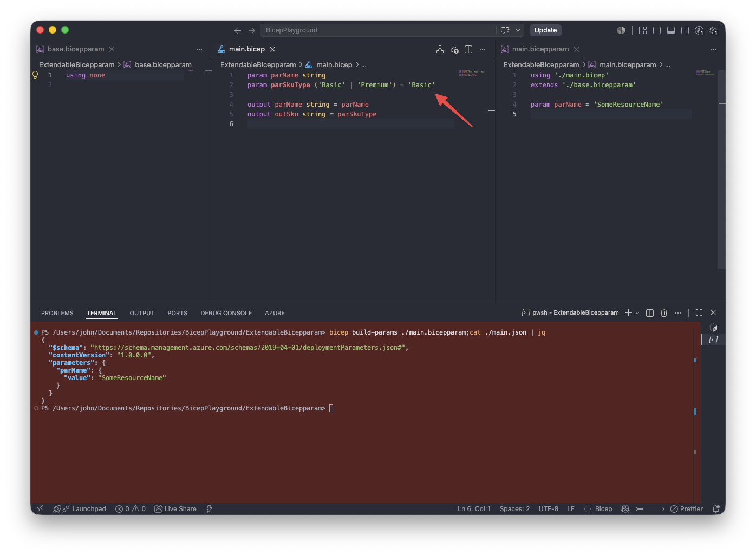Click base.bicepparam file breadcrumb

[163, 64]
